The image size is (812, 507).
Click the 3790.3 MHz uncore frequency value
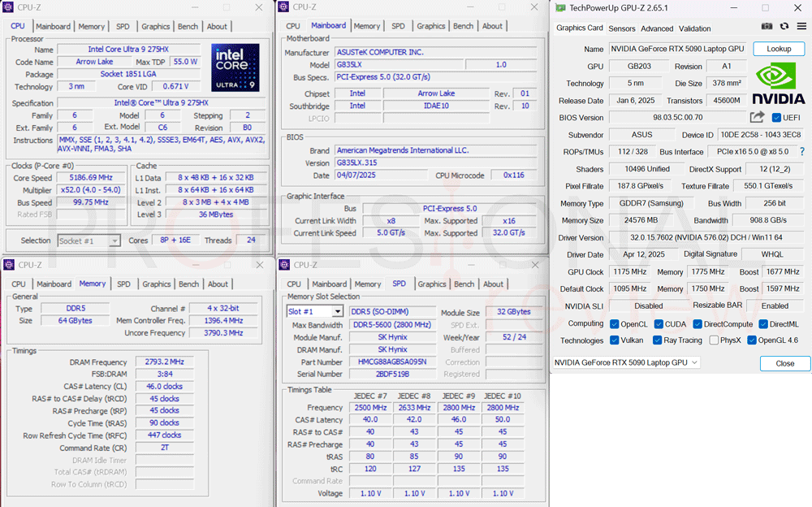coord(223,333)
